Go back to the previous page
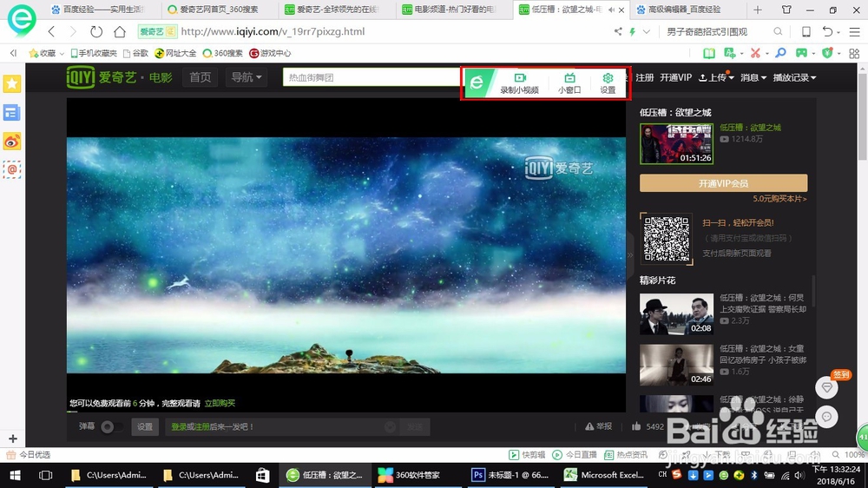 [51, 31]
